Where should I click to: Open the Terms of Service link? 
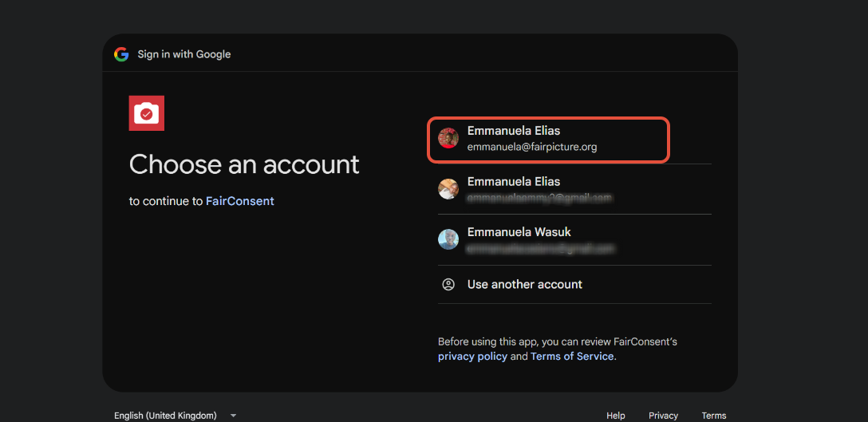pyautogui.click(x=572, y=357)
